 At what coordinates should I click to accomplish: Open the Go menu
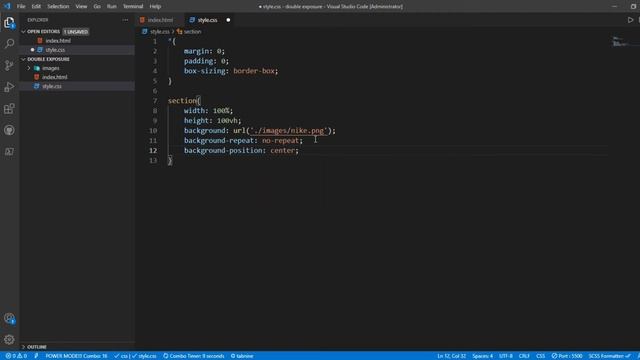click(x=97, y=7)
